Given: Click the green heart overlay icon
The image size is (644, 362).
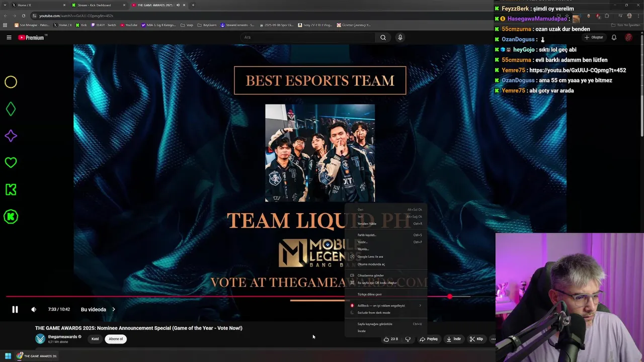Looking at the screenshot, I should click(x=11, y=162).
